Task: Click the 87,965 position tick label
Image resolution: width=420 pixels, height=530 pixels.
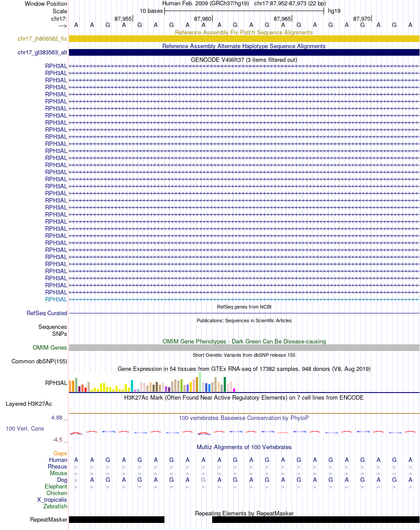Action: 282,19
